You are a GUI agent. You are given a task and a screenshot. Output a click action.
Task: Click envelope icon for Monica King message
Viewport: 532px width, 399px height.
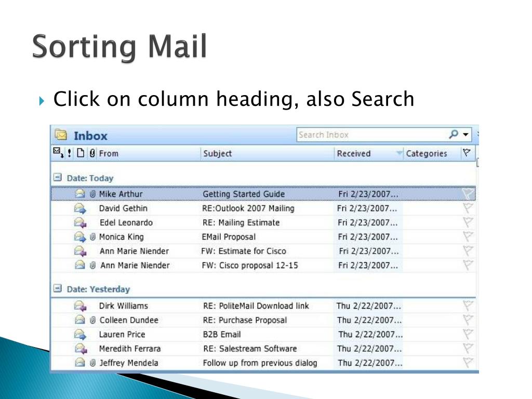click(x=80, y=236)
